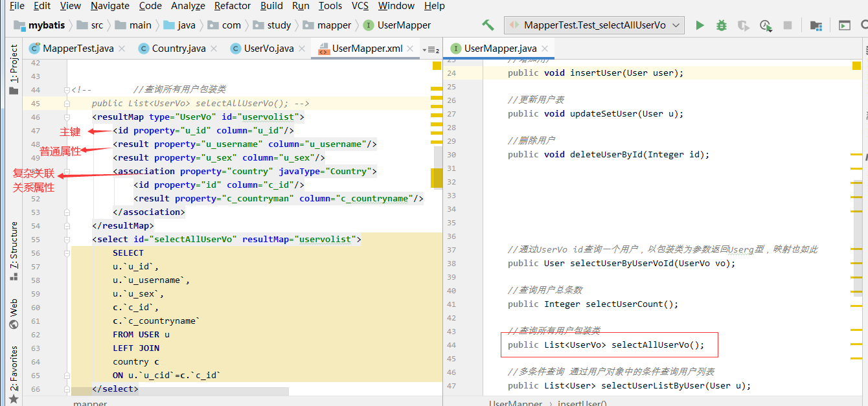Toggle the 1: Project tool window
Screen dimensions: 868x406
tap(14, 69)
